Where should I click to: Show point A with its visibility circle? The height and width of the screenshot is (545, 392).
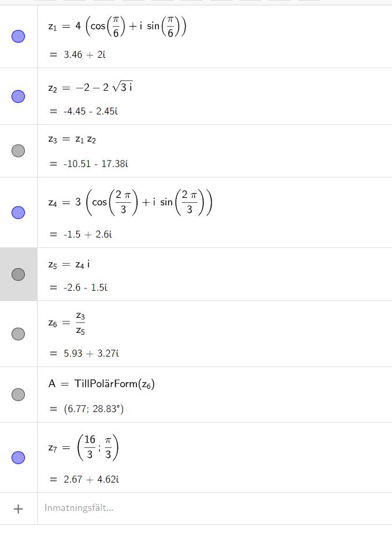coord(19,395)
